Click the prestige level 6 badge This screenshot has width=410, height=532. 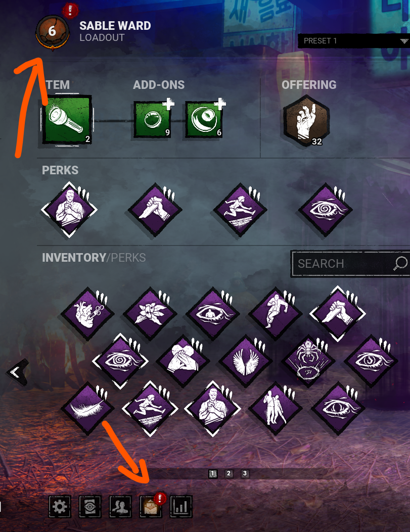pos(52,32)
